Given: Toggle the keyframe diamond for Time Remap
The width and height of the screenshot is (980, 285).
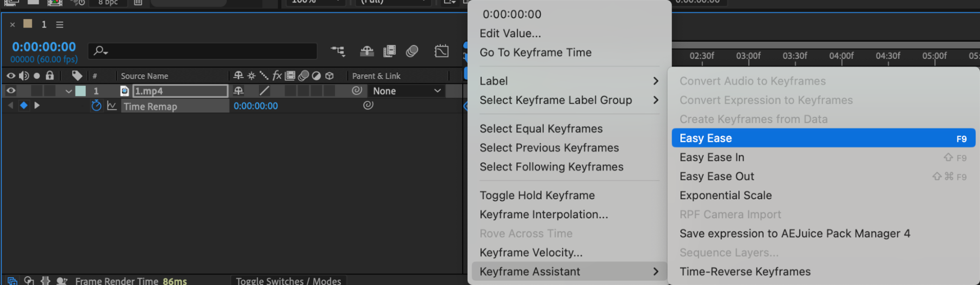Looking at the screenshot, I should point(24,105).
